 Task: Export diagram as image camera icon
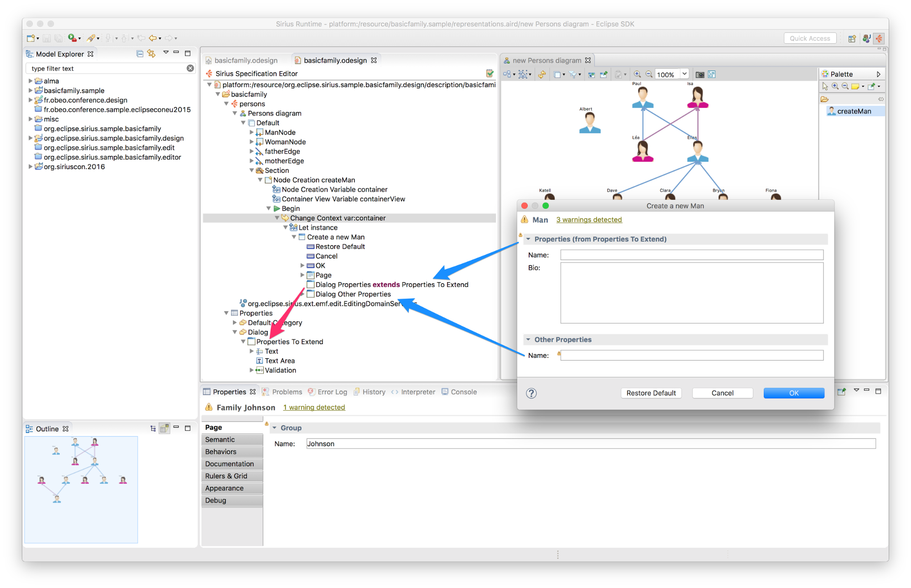click(x=700, y=74)
